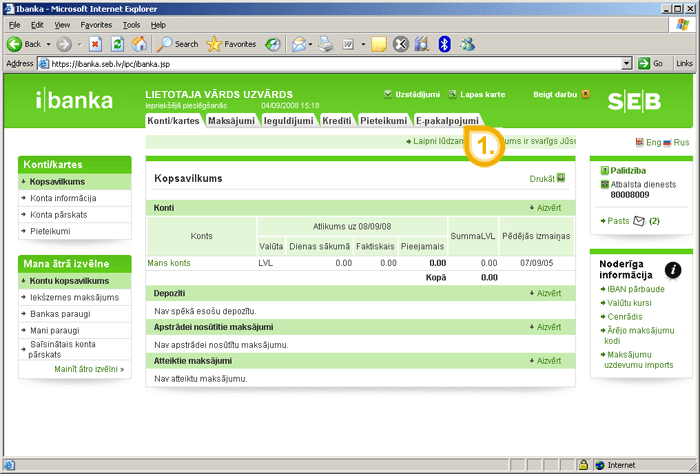Click the Refresh page icon
The height and width of the screenshot is (474, 700).
click(x=117, y=44)
